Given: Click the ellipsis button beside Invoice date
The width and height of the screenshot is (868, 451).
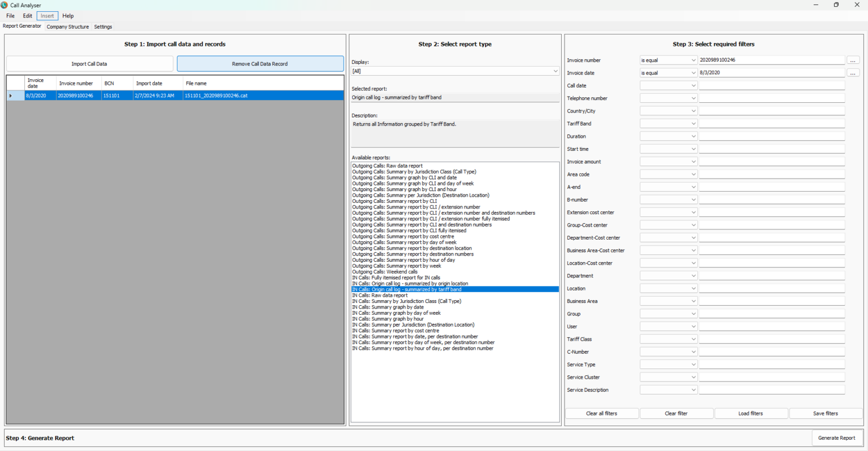Looking at the screenshot, I should click(853, 73).
